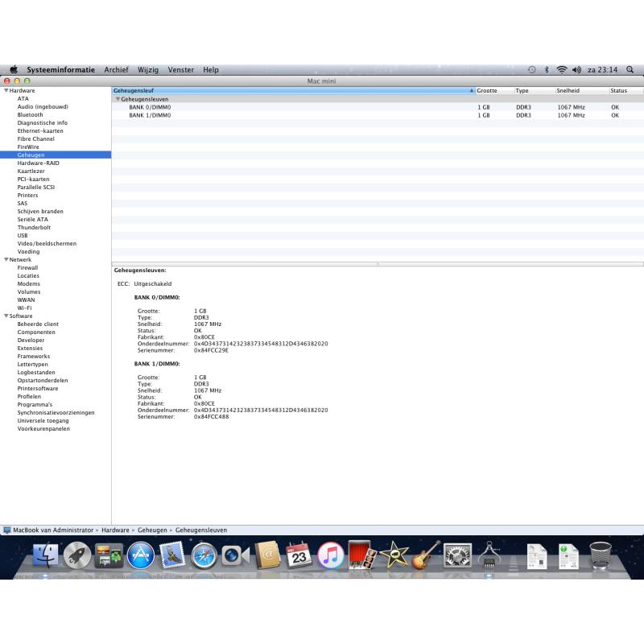Open the Apple menu
Screen dimensions: 644x644
14,69
